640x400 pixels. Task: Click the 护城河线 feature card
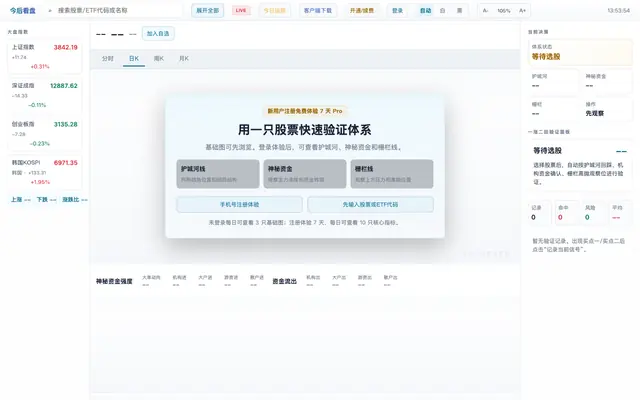coord(218,174)
